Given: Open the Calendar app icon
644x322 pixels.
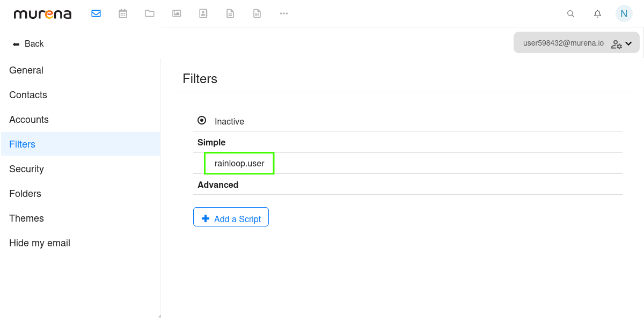Looking at the screenshot, I should [x=123, y=13].
